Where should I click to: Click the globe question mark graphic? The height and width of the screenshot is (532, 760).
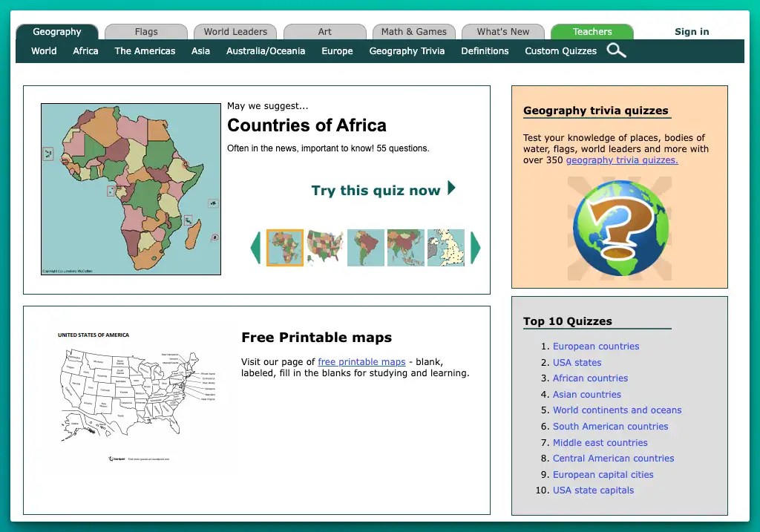point(620,229)
